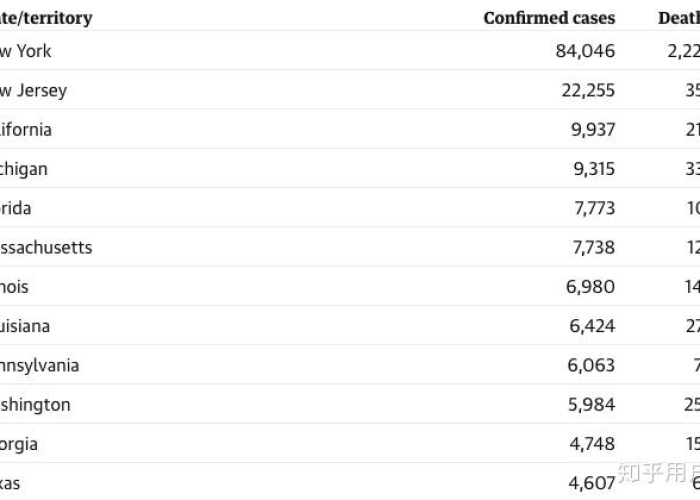700x500 pixels.
Task: Click the State/territory column header
Action: [x=46, y=18]
